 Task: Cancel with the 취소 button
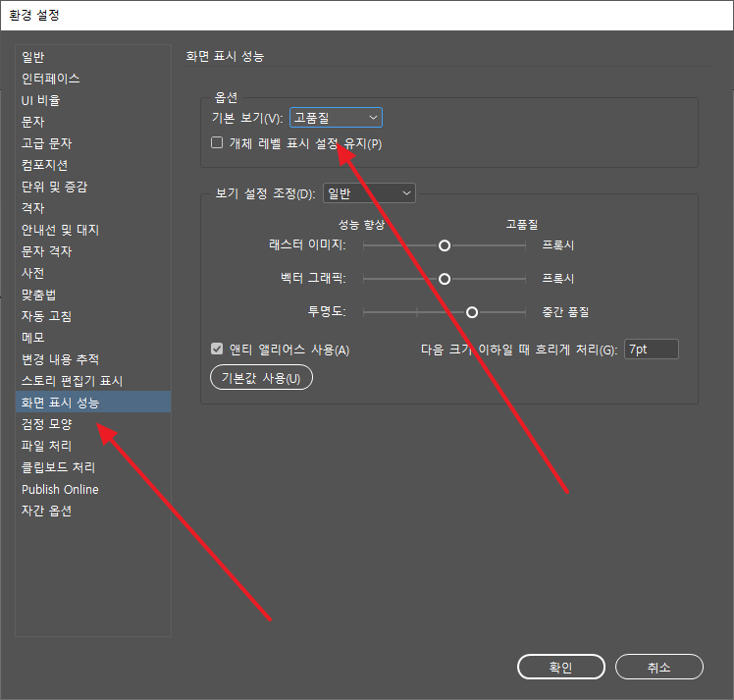(658, 667)
